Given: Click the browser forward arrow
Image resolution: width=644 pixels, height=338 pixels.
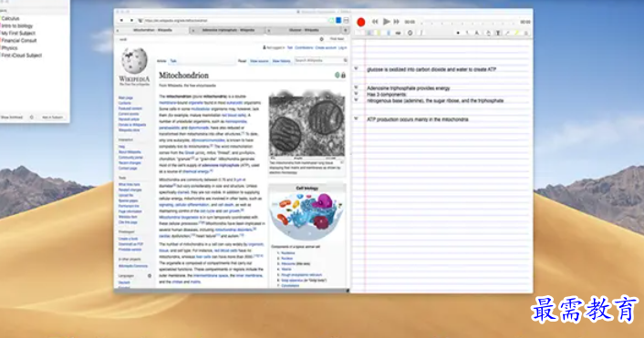Looking at the screenshot, I should click(131, 21).
